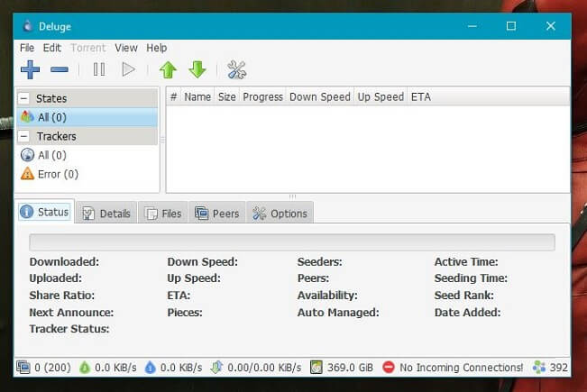This screenshot has height=392, width=587.
Task: Open the File menu
Action: click(27, 48)
